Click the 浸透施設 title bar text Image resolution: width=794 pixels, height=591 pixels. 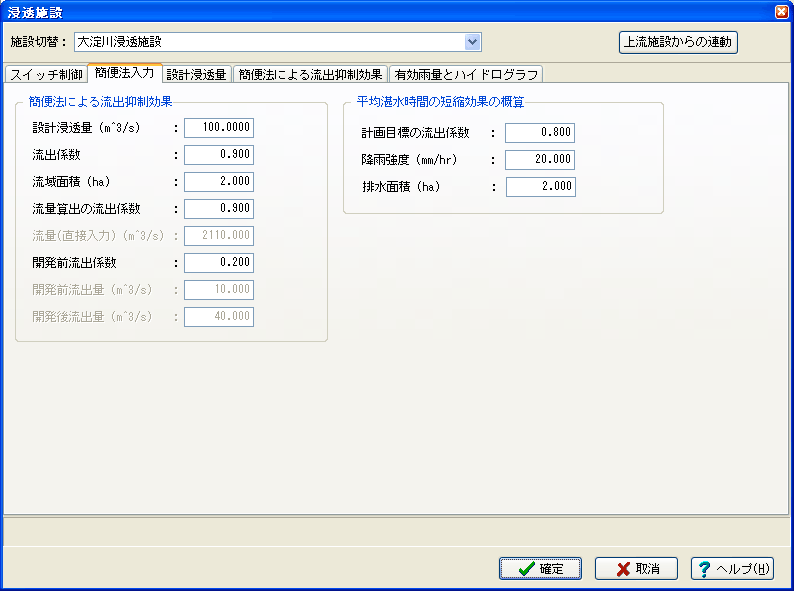point(35,13)
